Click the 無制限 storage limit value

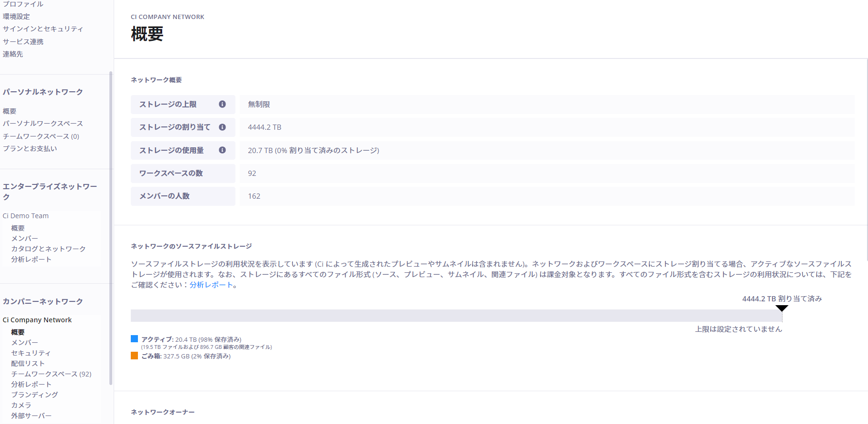click(259, 104)
